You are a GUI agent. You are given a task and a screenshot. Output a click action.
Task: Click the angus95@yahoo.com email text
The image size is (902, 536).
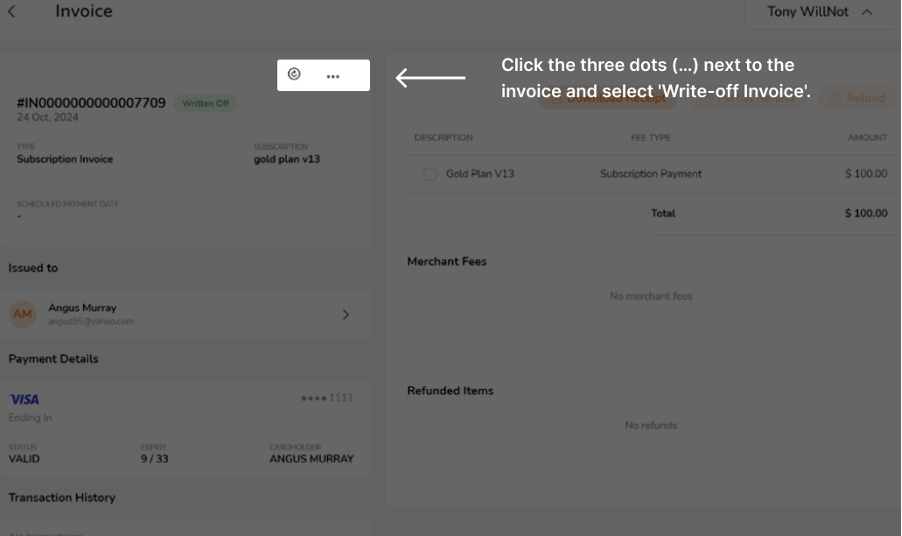point(91,321)
